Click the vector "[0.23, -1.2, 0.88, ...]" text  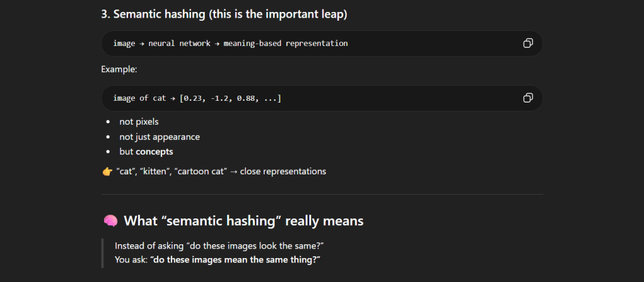click(x=230, y=98)
